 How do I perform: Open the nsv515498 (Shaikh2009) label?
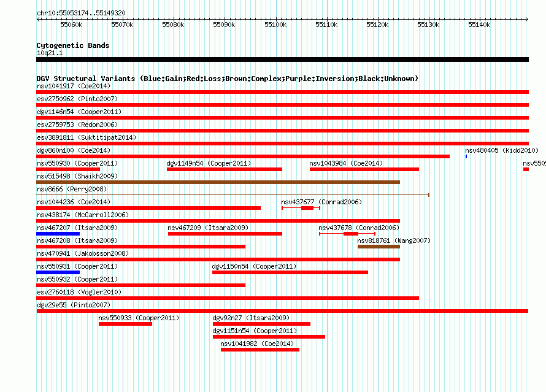click(x=77, y=176)
